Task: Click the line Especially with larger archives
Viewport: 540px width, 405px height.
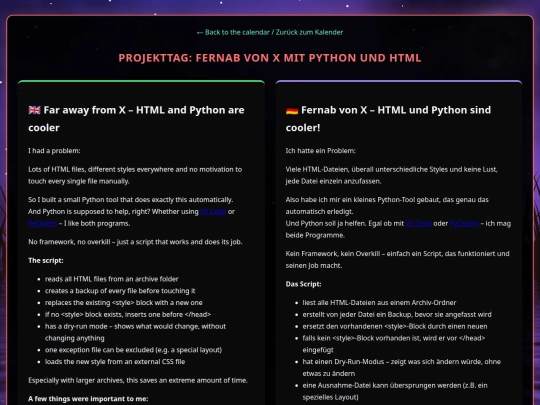Action: (x=138, y=381)
